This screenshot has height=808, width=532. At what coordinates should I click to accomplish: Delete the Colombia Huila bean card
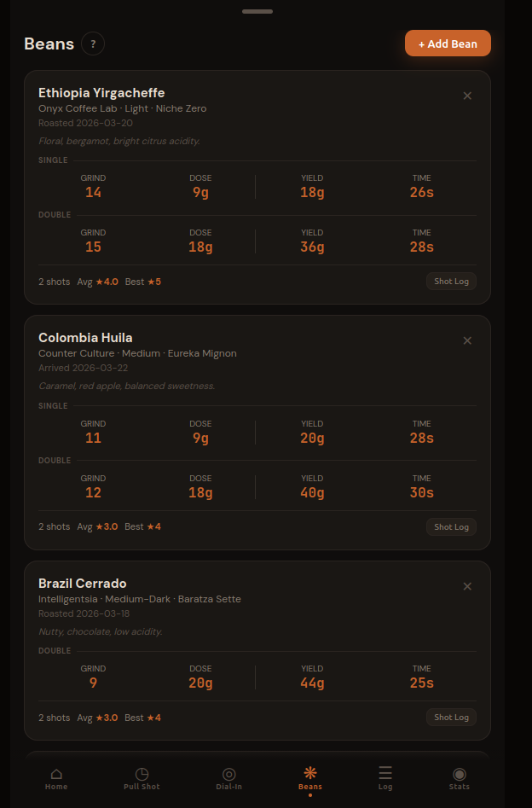click(467, 340)
